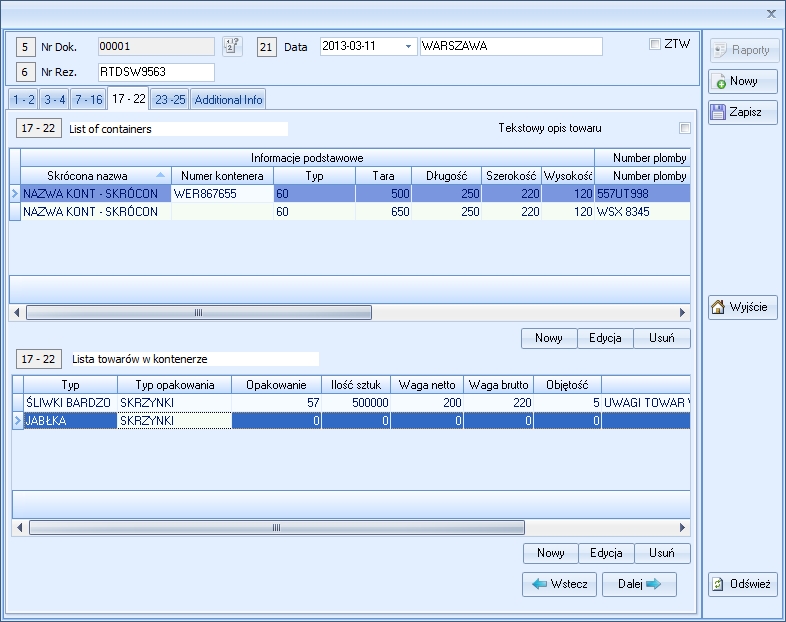This screenshot has height=622, width=786.
Task: Click Usuń under the containers list
Action: 662,338
